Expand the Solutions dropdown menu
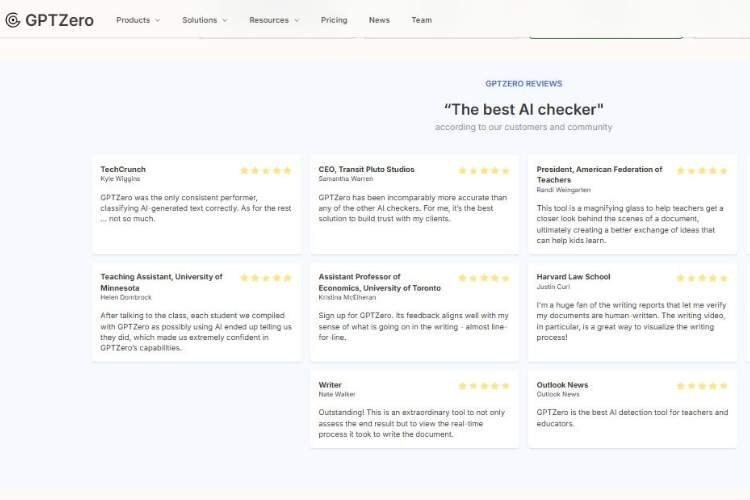Screen dimensions: 750x500 [204, 20]
